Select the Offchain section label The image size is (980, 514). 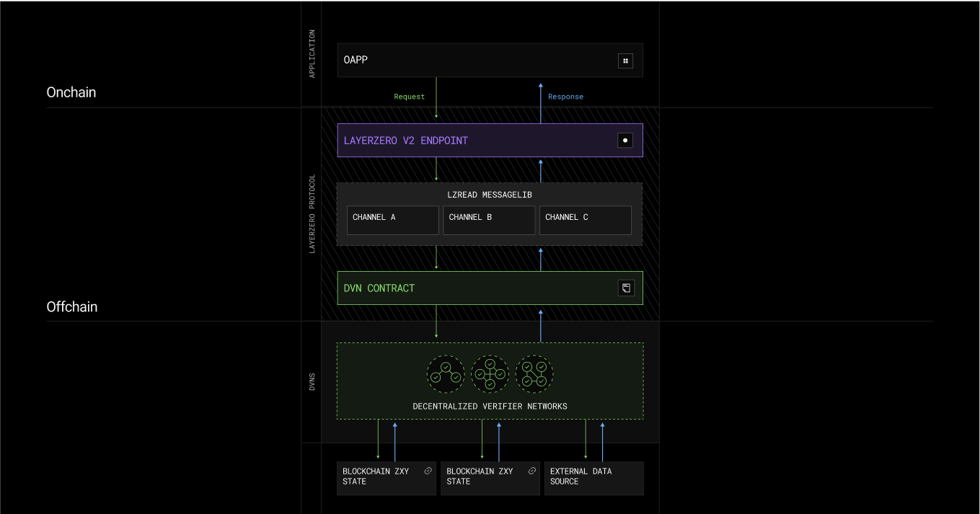tap(71, 306)
